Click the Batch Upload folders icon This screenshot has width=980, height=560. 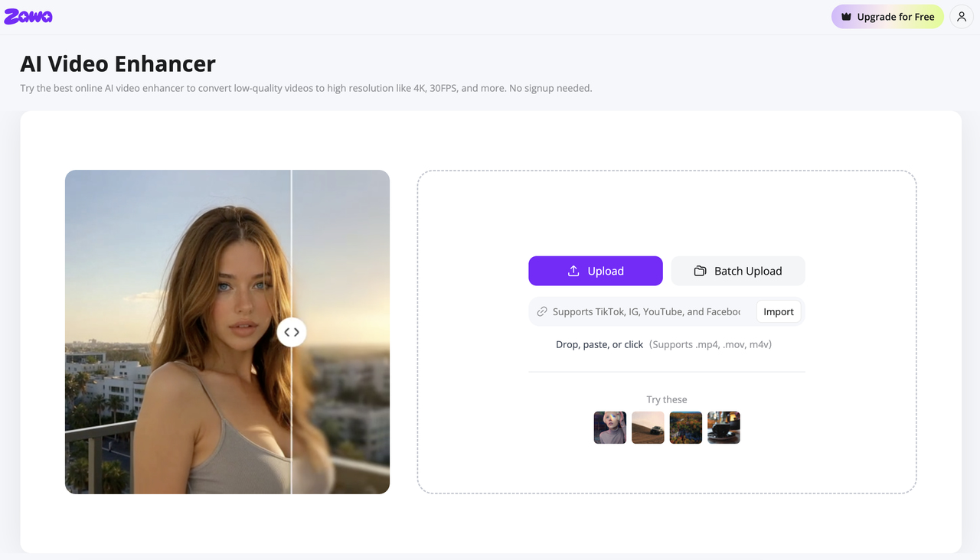pos(700,271)
